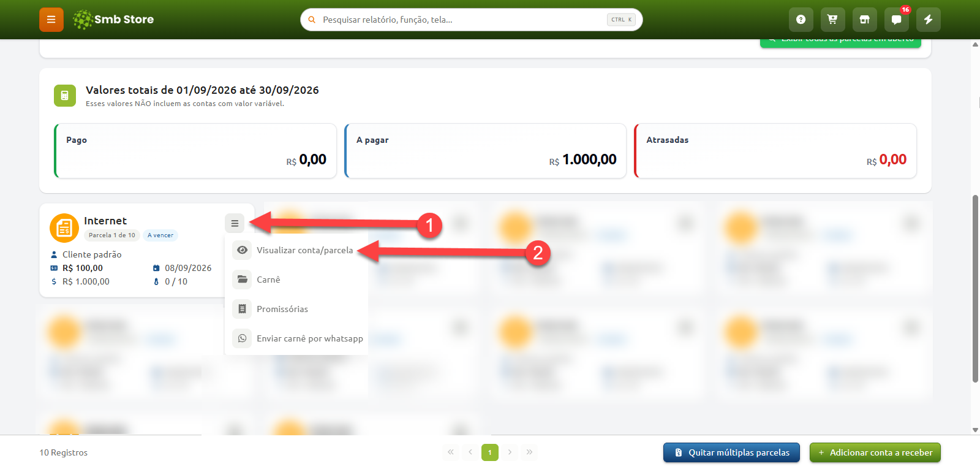Viewport: 980px width, 469px height.
Task: Open the shopping cart icon in header
Action: click(832, 20)
